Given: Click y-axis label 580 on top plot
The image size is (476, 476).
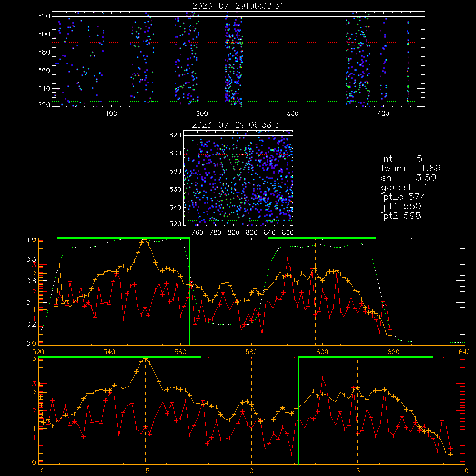Looking at the screenshot, I should pyautogui.click(x=44, y=52).
